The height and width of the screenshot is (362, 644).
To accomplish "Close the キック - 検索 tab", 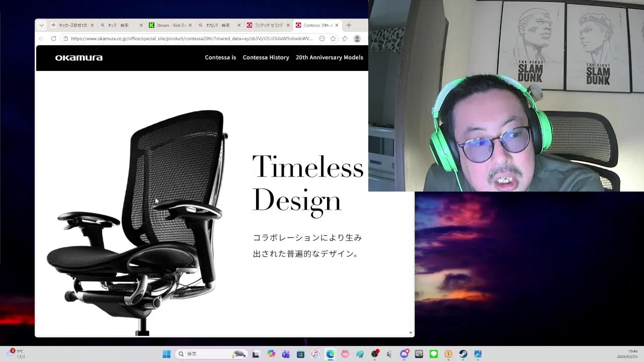I will point(141,25).
